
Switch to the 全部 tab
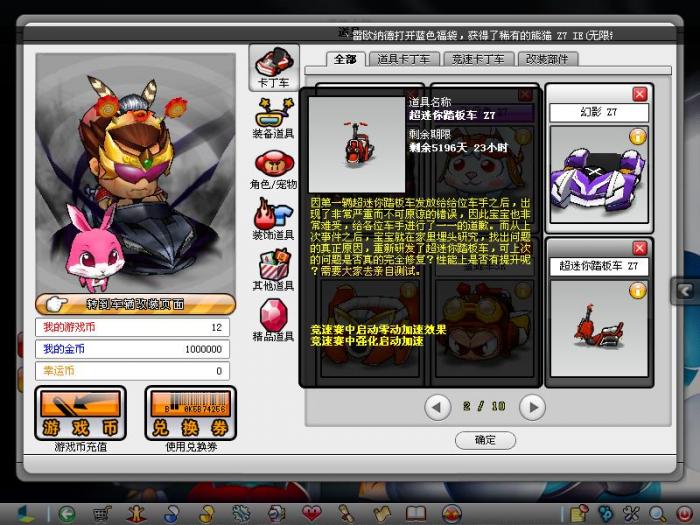click(346, 59)
